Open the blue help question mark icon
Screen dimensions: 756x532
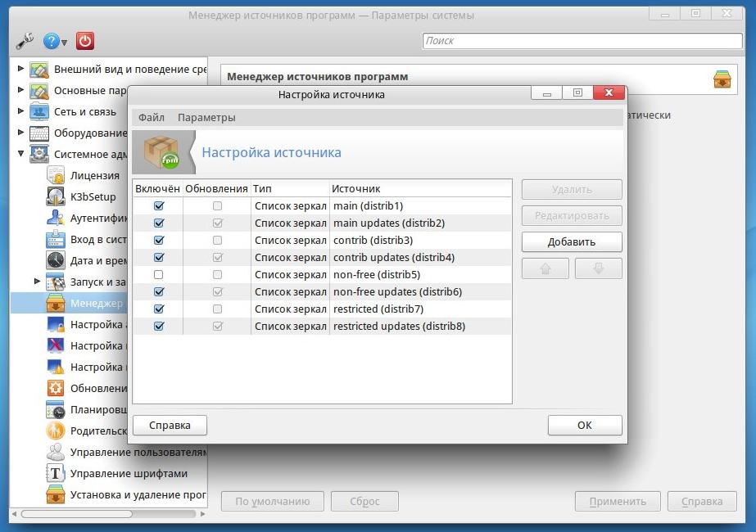[51, 42]
